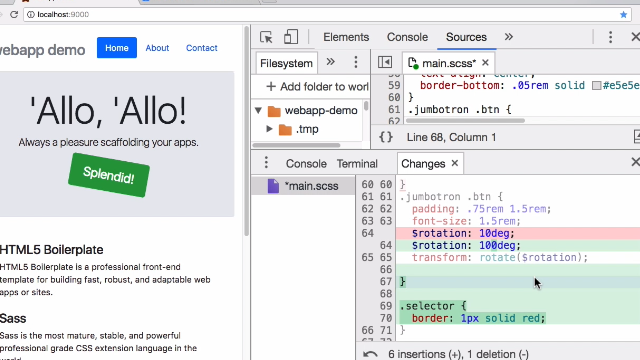Click the '.jumbotron .btn {' editor line 61
Viewport: 640px width, 360px height.
pos(460,109)
